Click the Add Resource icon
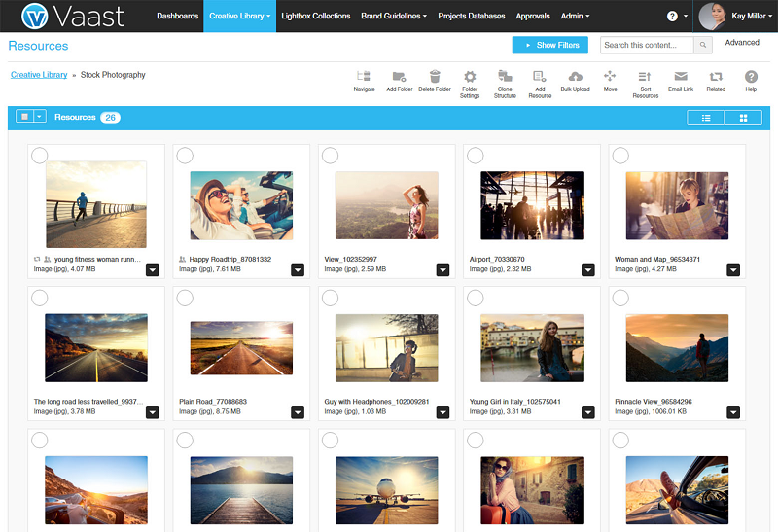Screen dimensions: 778x532 click(540, 76)
